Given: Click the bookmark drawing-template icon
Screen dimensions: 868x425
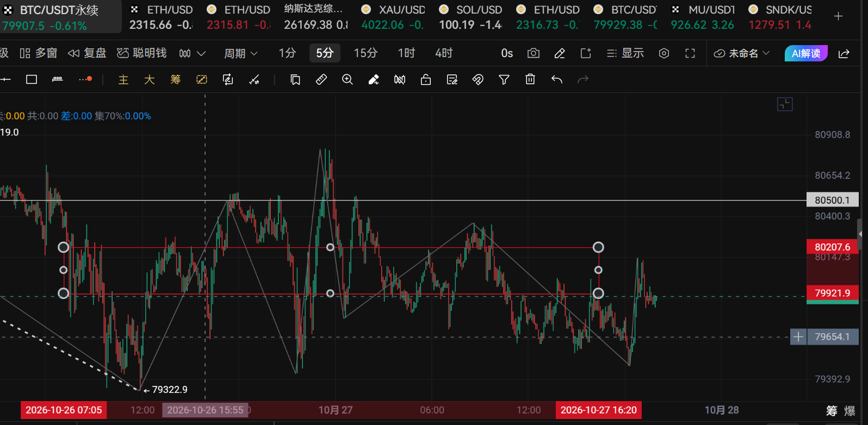Looking at the screenshot, I should 295,79.
